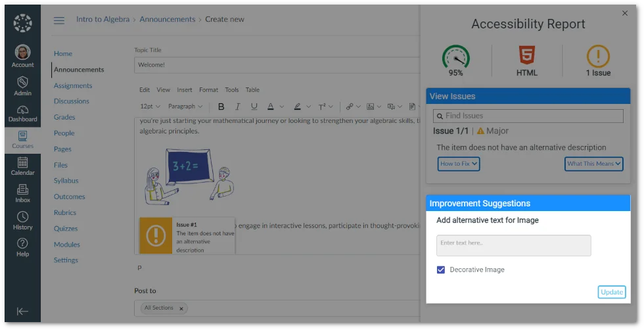Screen dimensions: 644x330
Task: Click the Dashboard icon in the sidebar
Action: coord(22,113)
